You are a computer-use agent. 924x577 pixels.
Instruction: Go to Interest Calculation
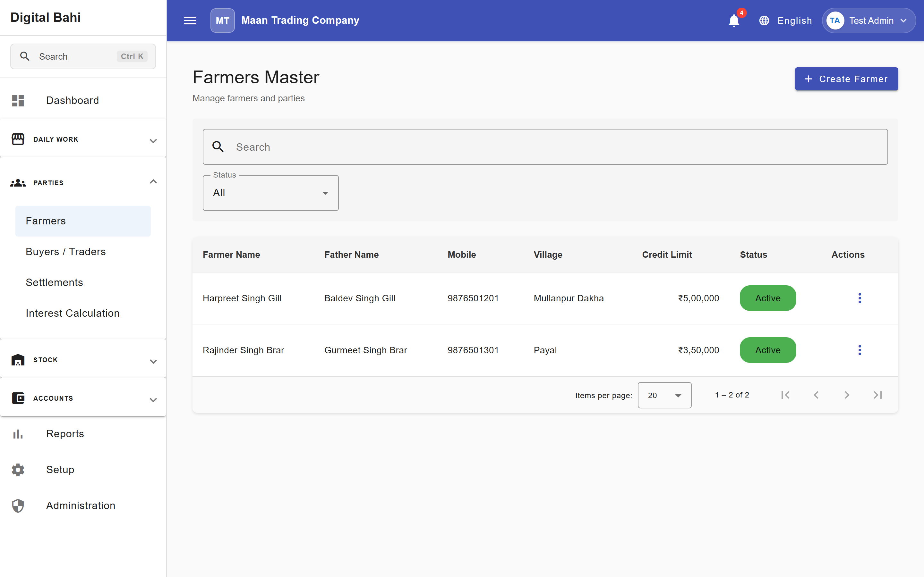[x=73, y=313]
